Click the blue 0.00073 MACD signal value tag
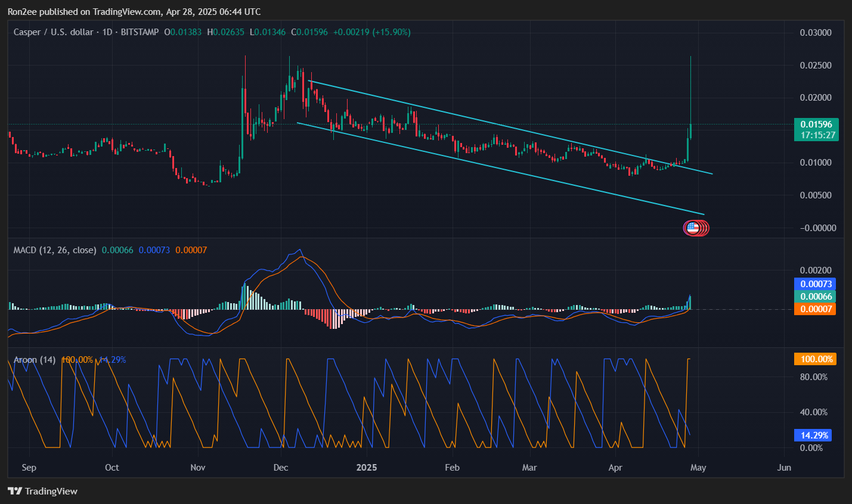 pos(814,284)
